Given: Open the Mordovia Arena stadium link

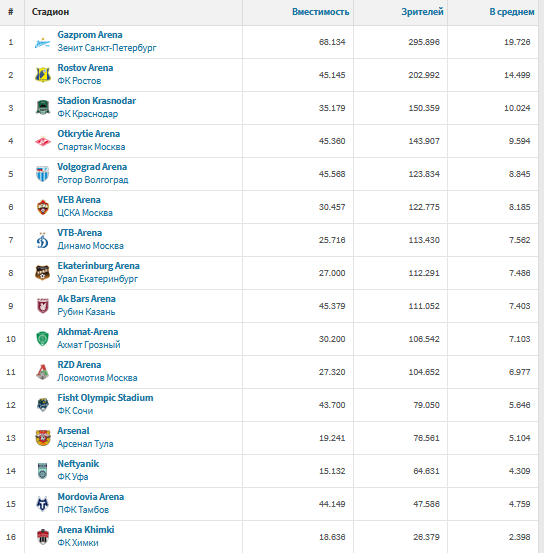Looking at the screenshot, I should tap(91, 497).
